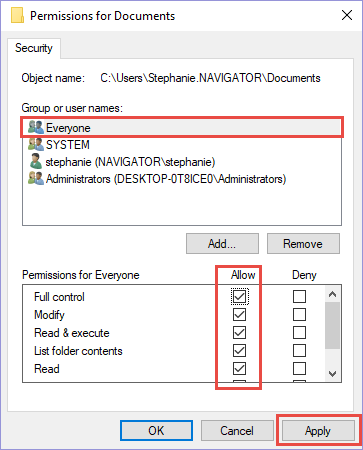363x450 pixels.
Task: Click the object name path text
Action: [210, 78]
